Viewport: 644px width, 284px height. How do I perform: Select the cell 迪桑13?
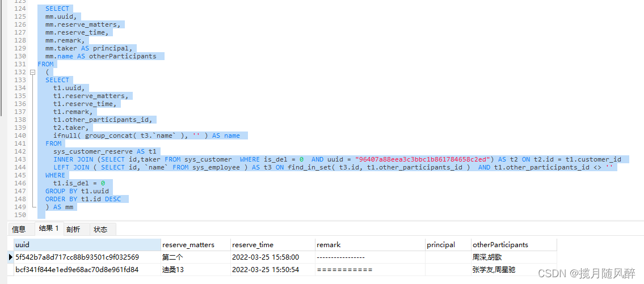[196, 270]
